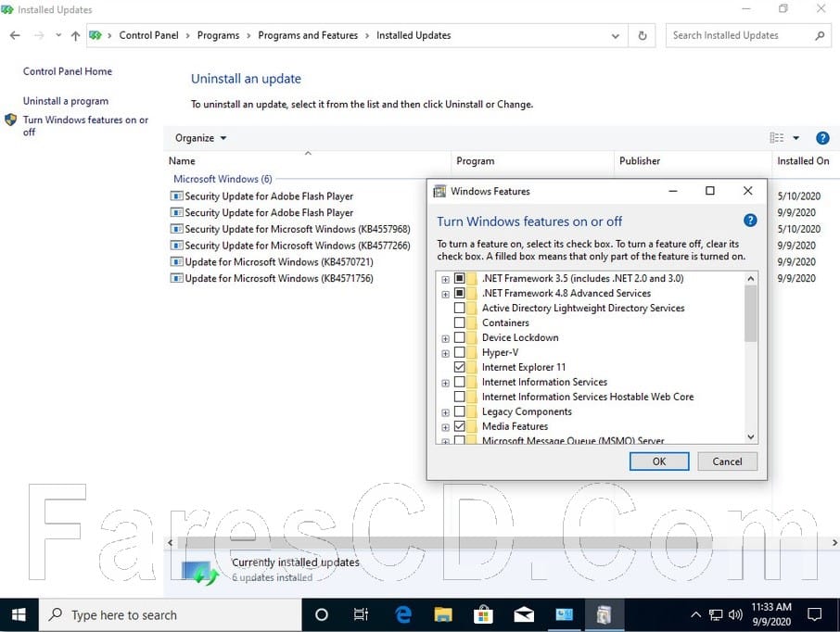The image size is (840, 632).
Task: Select first Security Update for Adobe Flash Player
Action: click(x=269, y=196)
